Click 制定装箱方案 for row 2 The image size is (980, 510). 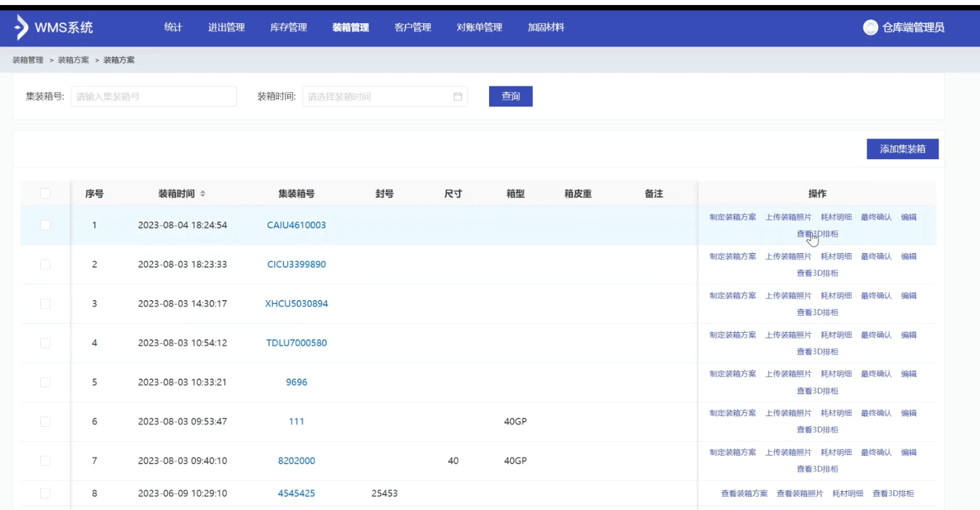[x=732, y=256]
